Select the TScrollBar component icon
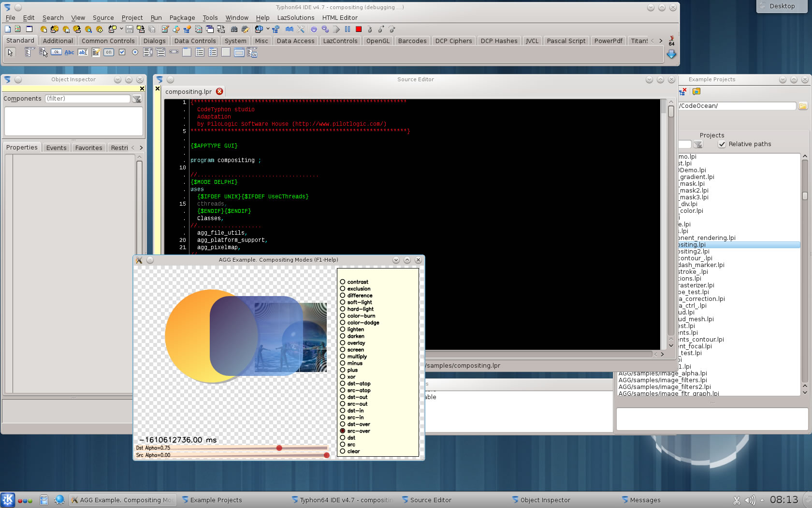 174,52
